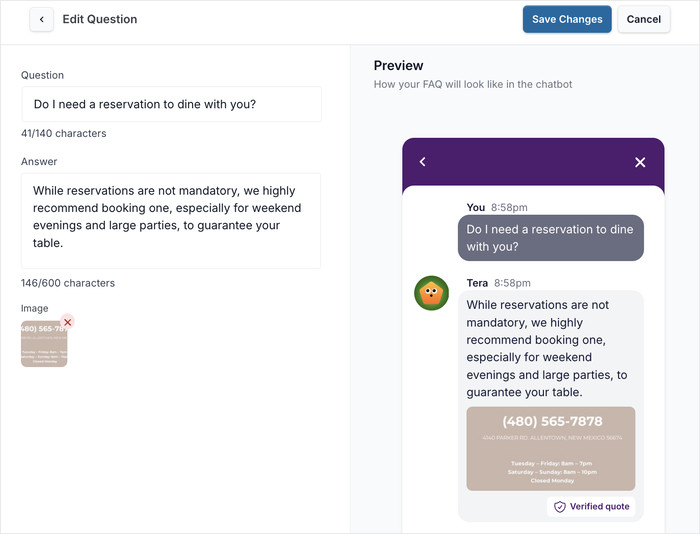The image size is (700, 534).
Task: Close the chatbot preview with X icon
Action: click(640, 162)
